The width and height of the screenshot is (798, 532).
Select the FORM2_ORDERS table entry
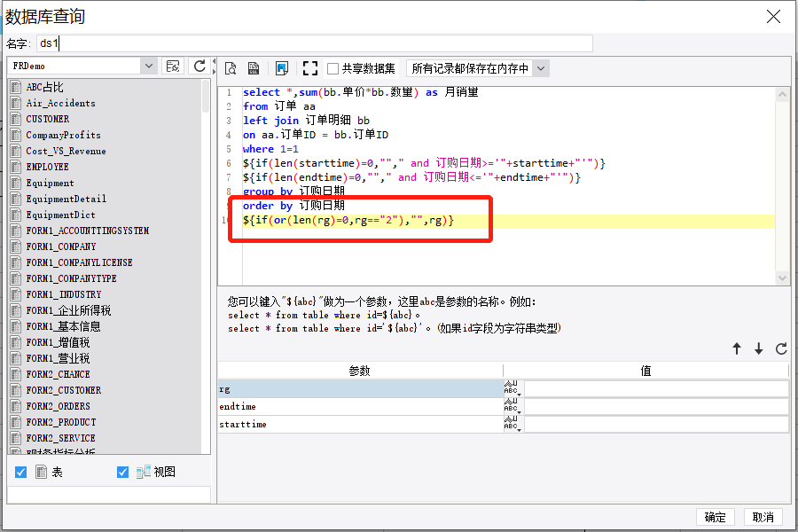coord(58,406)
